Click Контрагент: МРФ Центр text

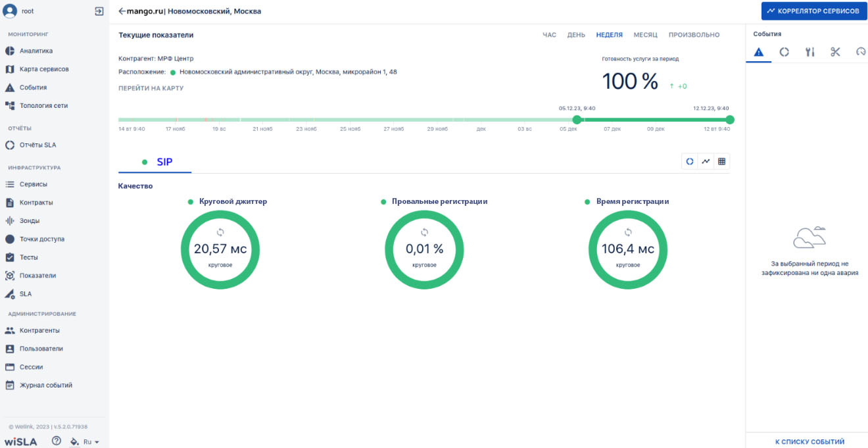point(156,59)
